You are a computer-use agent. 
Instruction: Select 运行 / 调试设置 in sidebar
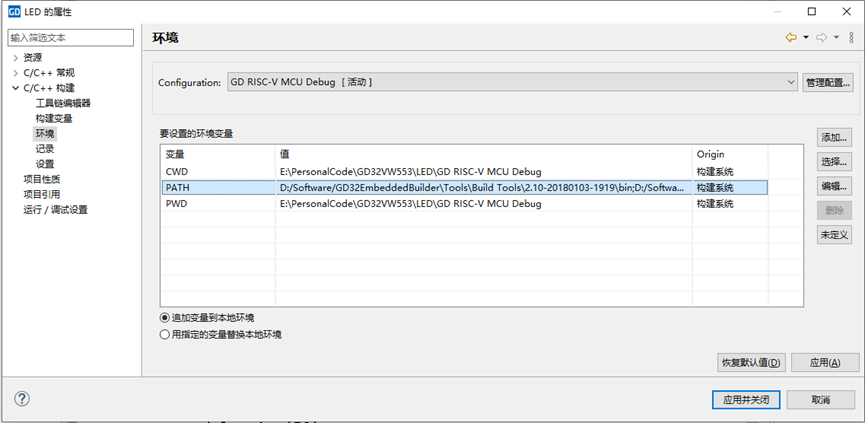click(x=55, y=209)
